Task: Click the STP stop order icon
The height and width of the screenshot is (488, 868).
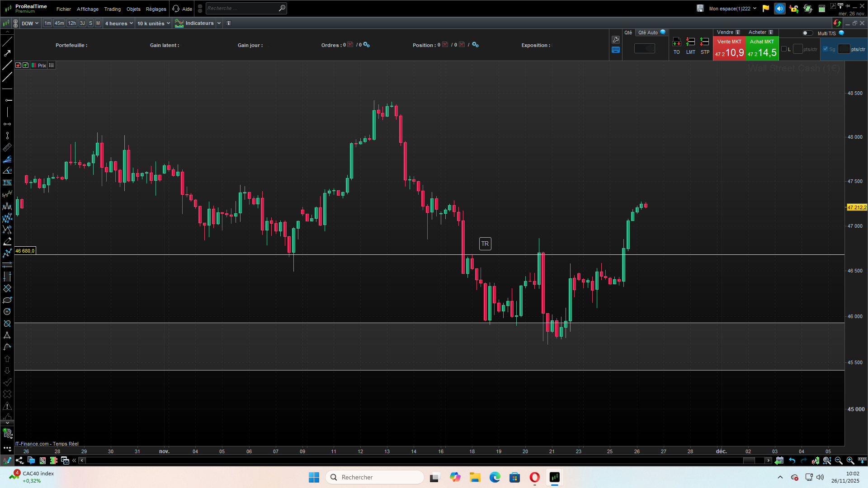Action: (704, 42)
